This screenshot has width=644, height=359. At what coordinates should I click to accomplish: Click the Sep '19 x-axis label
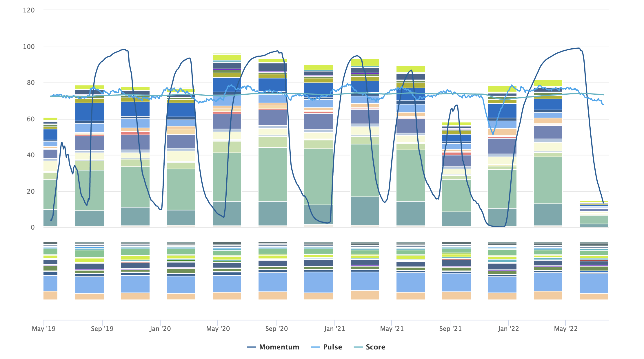coord(102,329)
